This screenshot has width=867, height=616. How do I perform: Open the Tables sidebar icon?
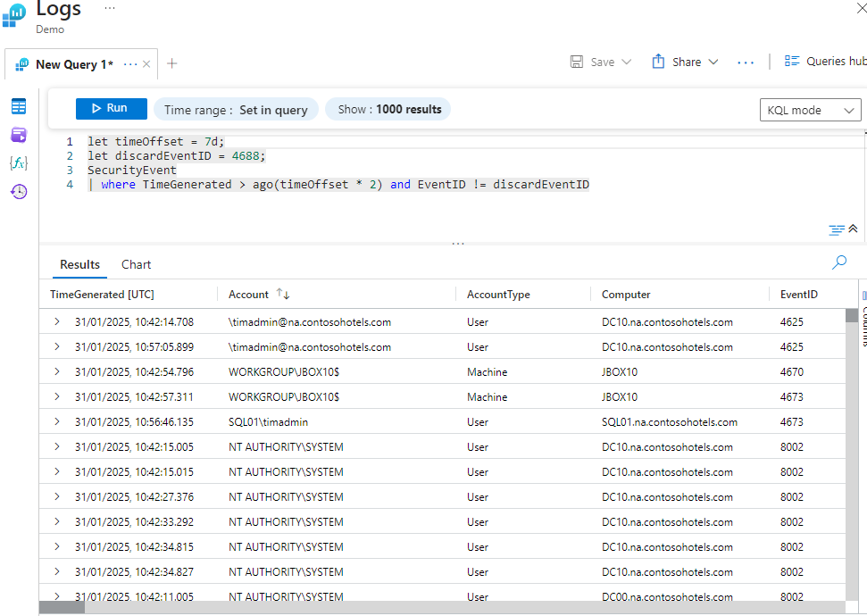pos(19,106)
